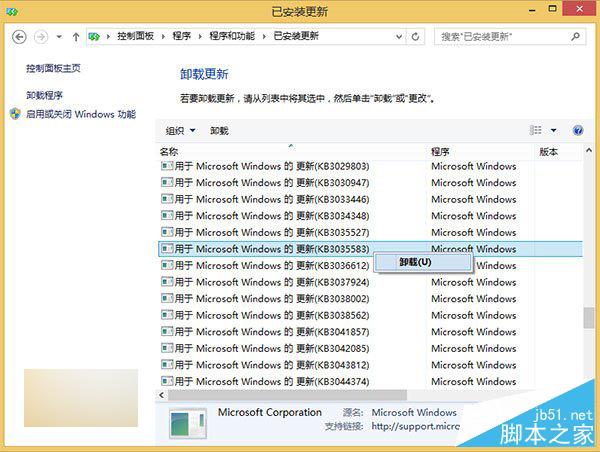Click the window icon in the title bar
The image size is (600, 452).
[x=11, y=11]
